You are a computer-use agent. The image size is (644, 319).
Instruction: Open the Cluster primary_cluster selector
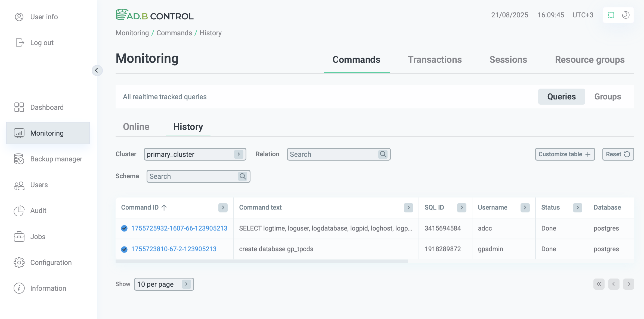238,154
